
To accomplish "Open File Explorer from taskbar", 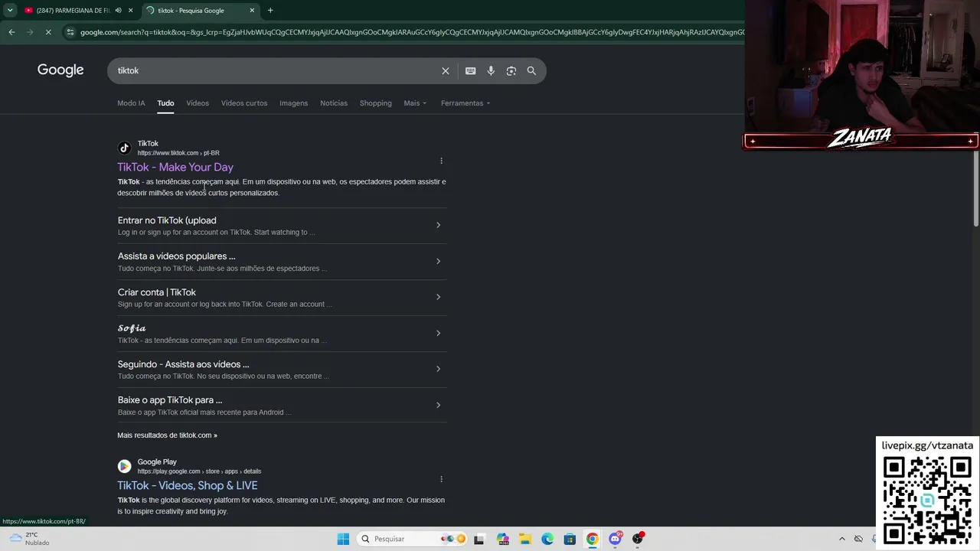I will click(524, 539).
